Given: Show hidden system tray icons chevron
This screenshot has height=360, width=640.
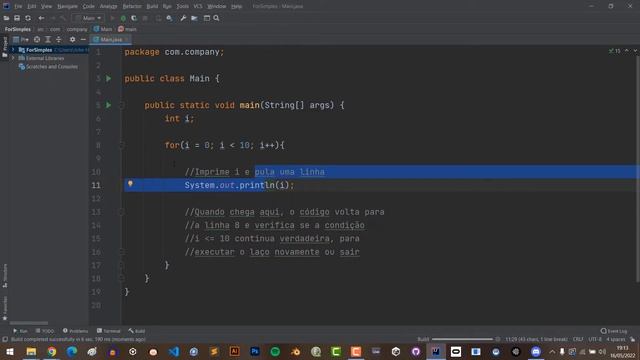Looking at the screenshot, I should pos(552,351).
